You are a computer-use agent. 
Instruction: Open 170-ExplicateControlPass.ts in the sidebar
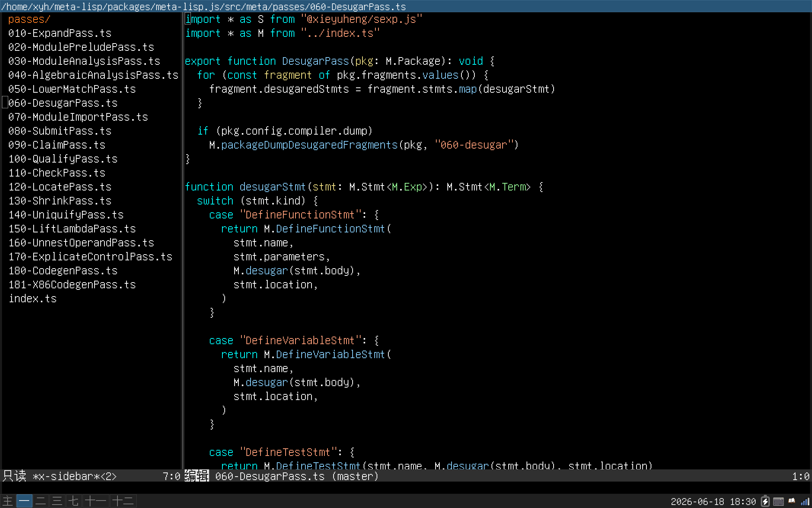point(90,257)
